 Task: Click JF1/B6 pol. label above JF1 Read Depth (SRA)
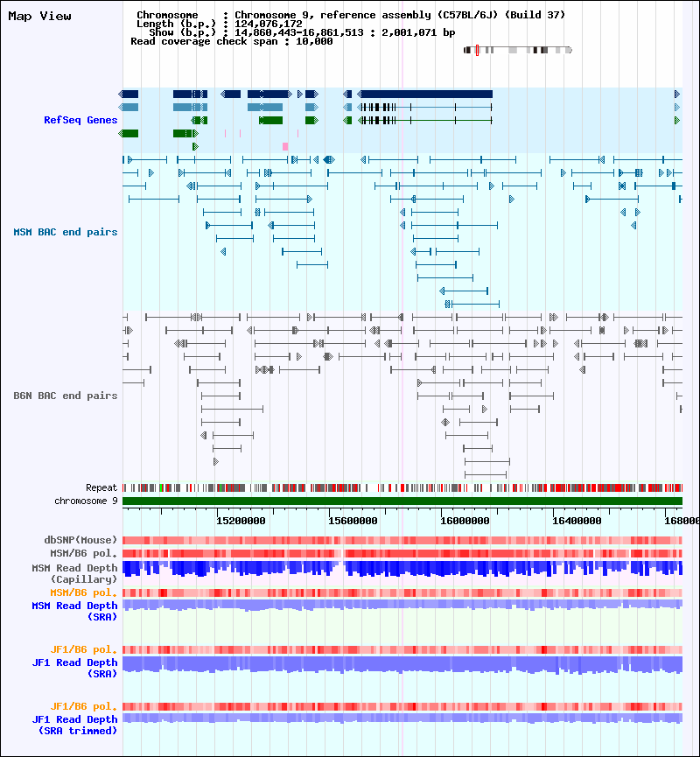click(84, 650)
